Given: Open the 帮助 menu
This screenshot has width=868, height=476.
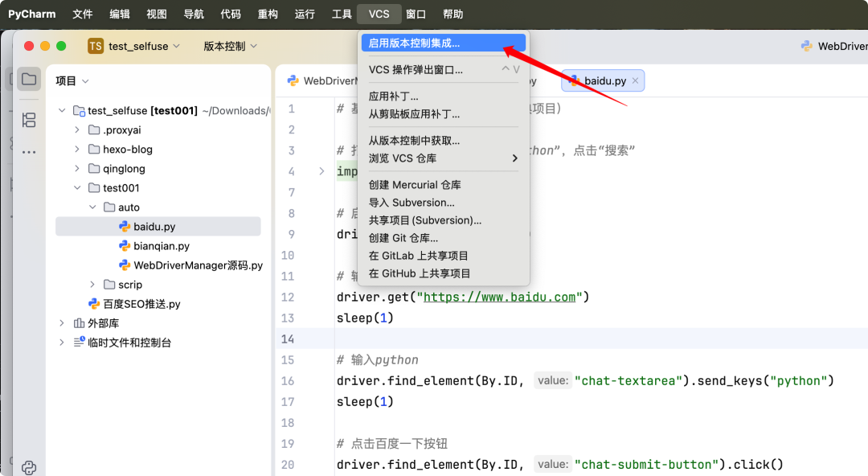Looking at the screenshot, I should (x=453, y=14).
